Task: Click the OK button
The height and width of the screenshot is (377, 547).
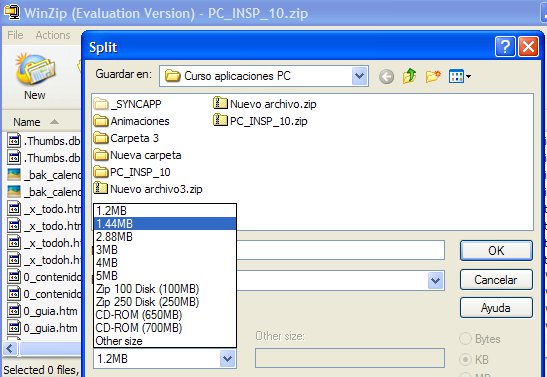Action: [x=496, y=250]
